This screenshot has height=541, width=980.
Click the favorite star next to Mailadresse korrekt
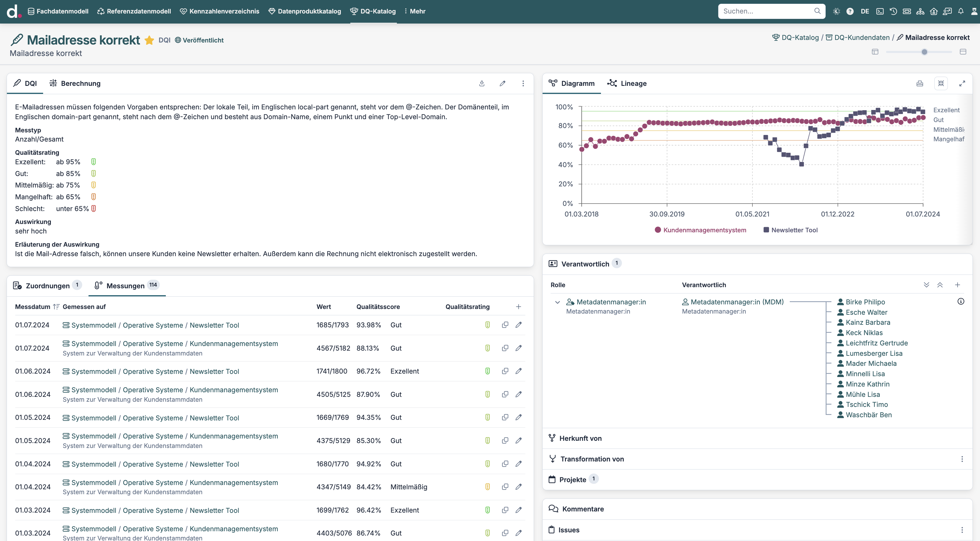coord(149,40)
